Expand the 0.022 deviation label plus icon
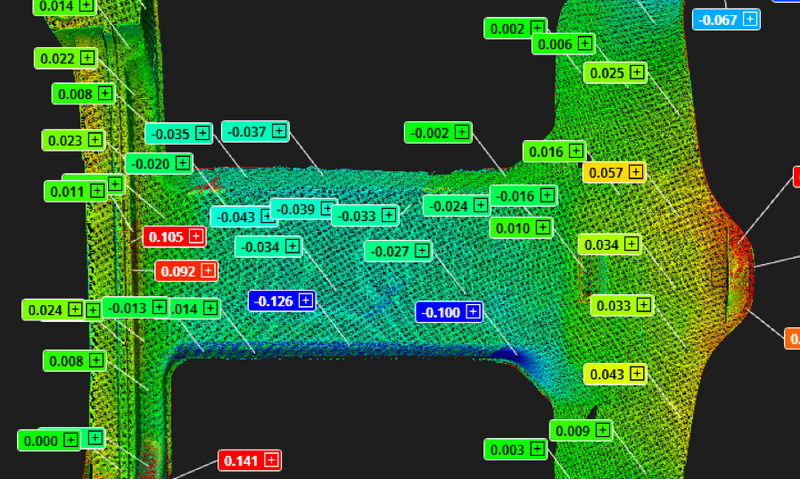The image size is (800, 479). 87,58
